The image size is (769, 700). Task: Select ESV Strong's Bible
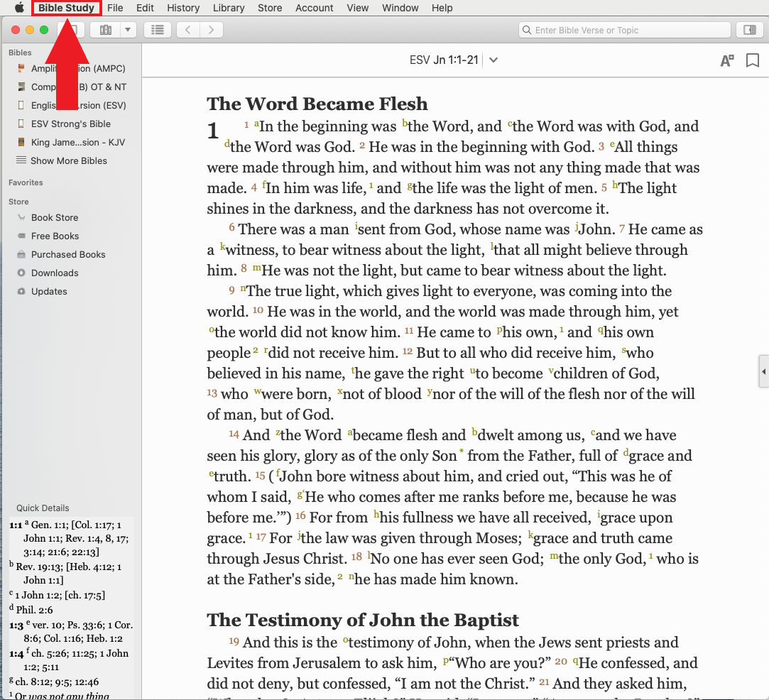(71, 124)
